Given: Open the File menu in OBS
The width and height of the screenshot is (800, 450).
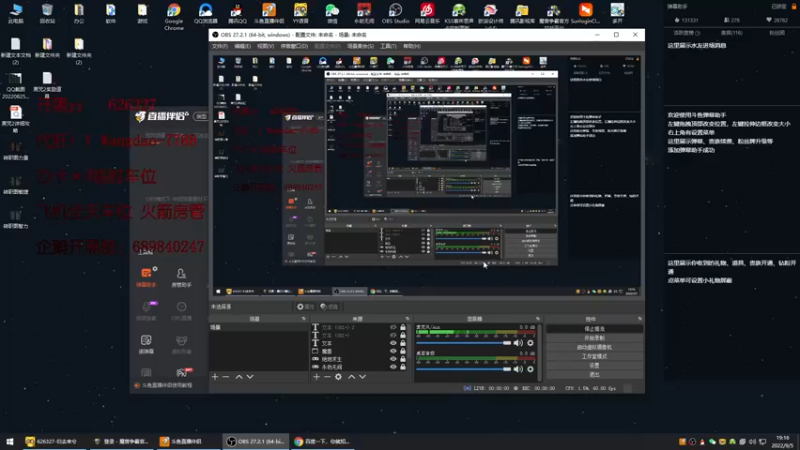Looking at the screenshot, I should pos(220,46).
